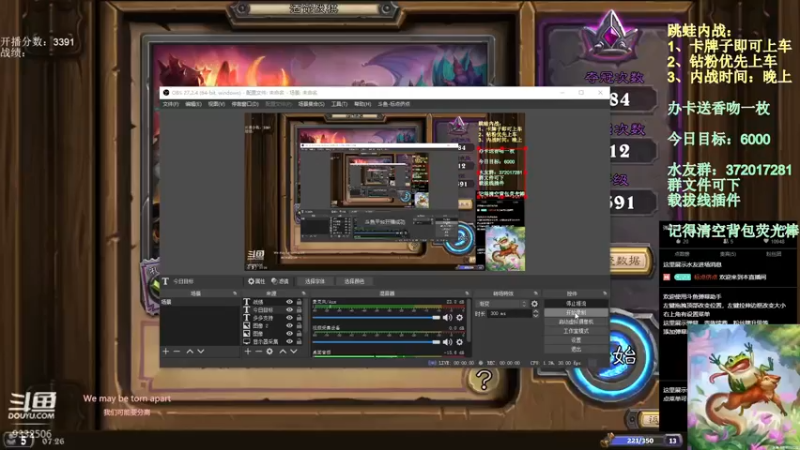Add a new source with plus icon
Image resolution: width=800 pixels, height=450 pixels.
247,352
